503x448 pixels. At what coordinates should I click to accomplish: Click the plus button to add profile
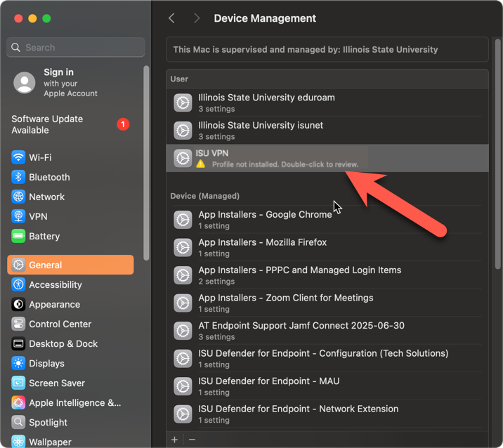pyautogui.click(x=175, y=440)
